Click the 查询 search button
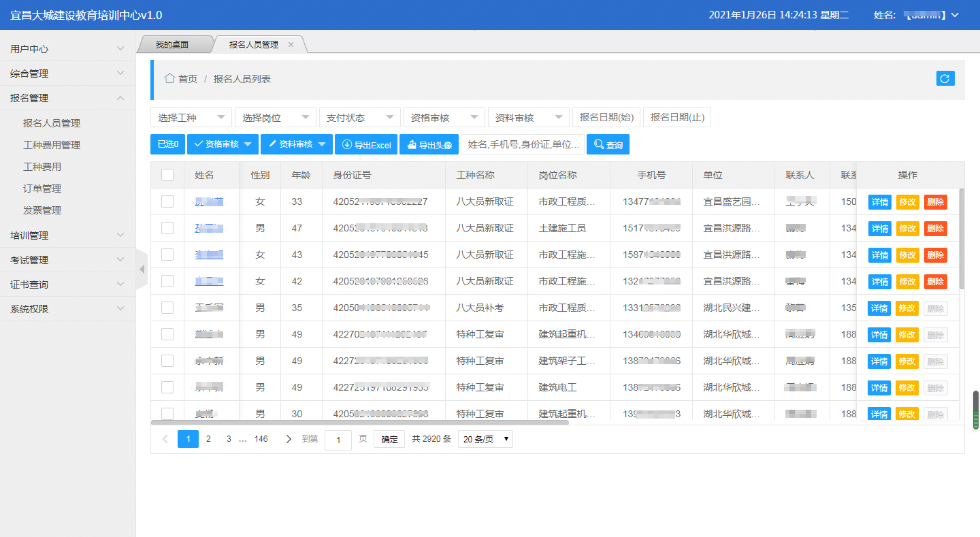 (x=608, y=144)
